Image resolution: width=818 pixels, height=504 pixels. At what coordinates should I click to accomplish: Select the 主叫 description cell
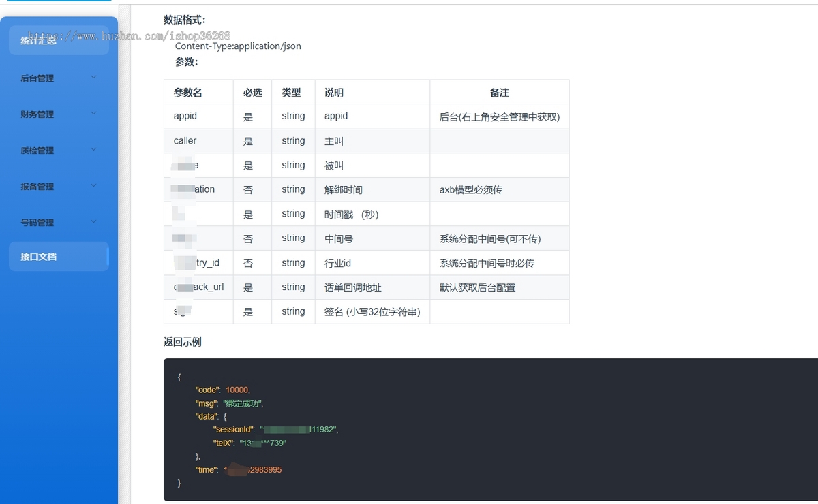tap(372, 141)
